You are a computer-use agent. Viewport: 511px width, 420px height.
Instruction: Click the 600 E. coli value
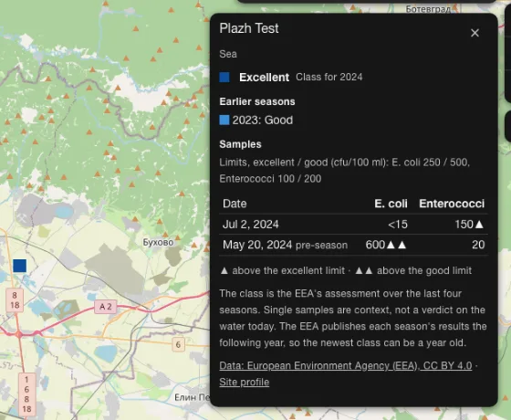coord(375,245)
